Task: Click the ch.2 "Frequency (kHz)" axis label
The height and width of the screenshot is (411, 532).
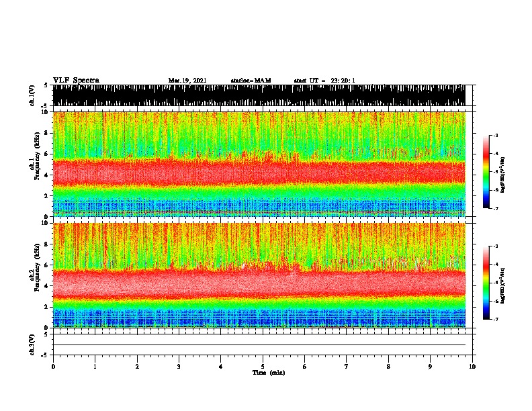Action: tap(38, 267)
